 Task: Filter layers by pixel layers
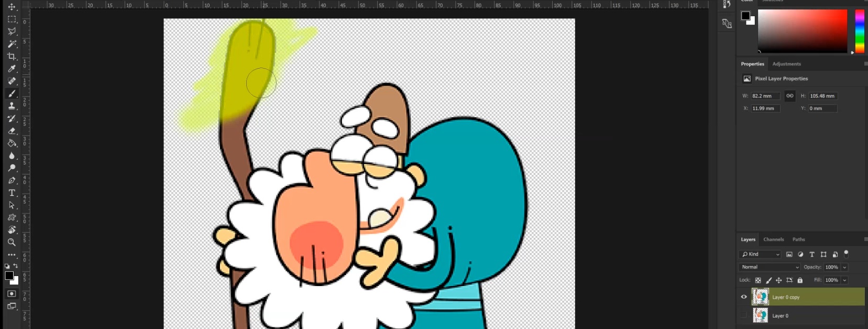789,254
